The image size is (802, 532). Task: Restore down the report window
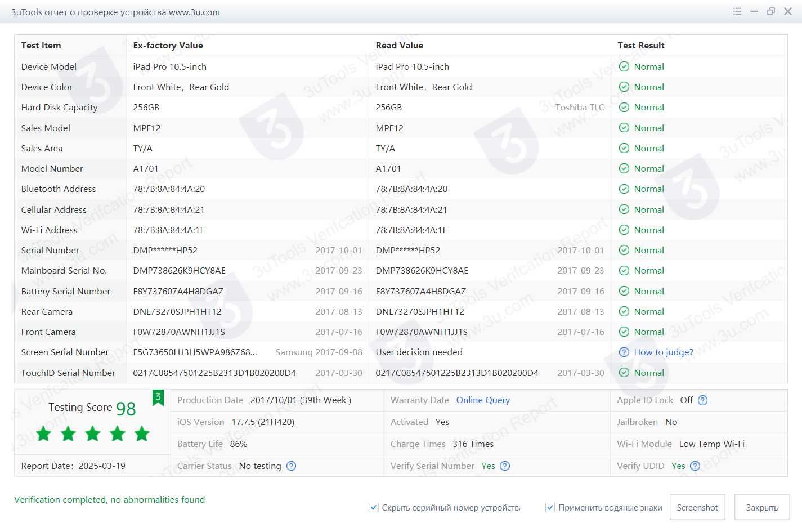click(771, 11)
